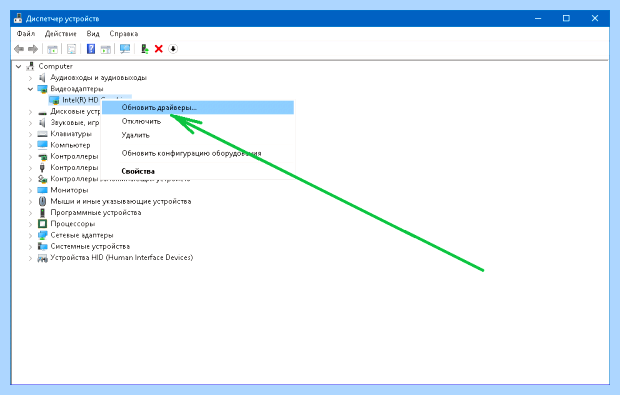Expand the Компьютер category
This screenshot has height=395, width=620.
click(30, 146)
